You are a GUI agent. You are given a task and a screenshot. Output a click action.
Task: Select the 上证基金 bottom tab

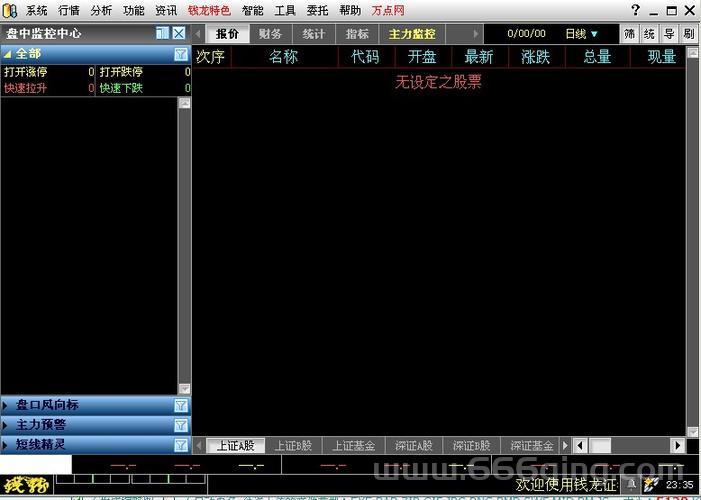354,445
